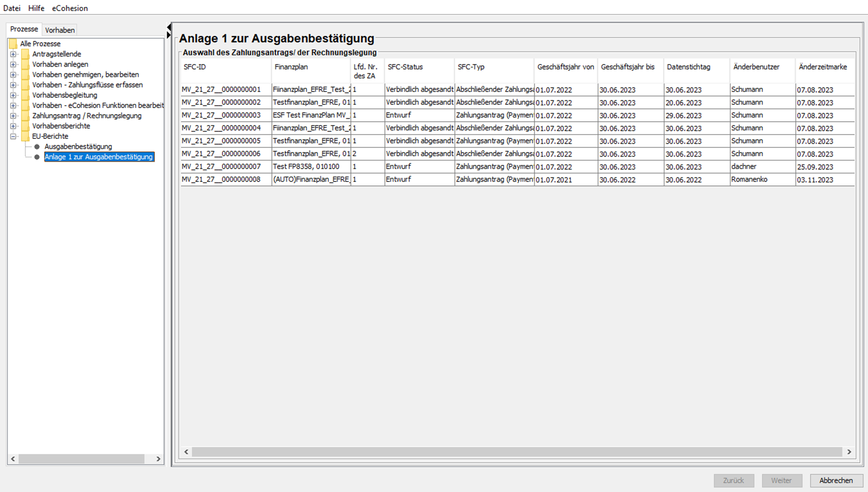
Task: Click the Zurück button
Action: (734, 480)
